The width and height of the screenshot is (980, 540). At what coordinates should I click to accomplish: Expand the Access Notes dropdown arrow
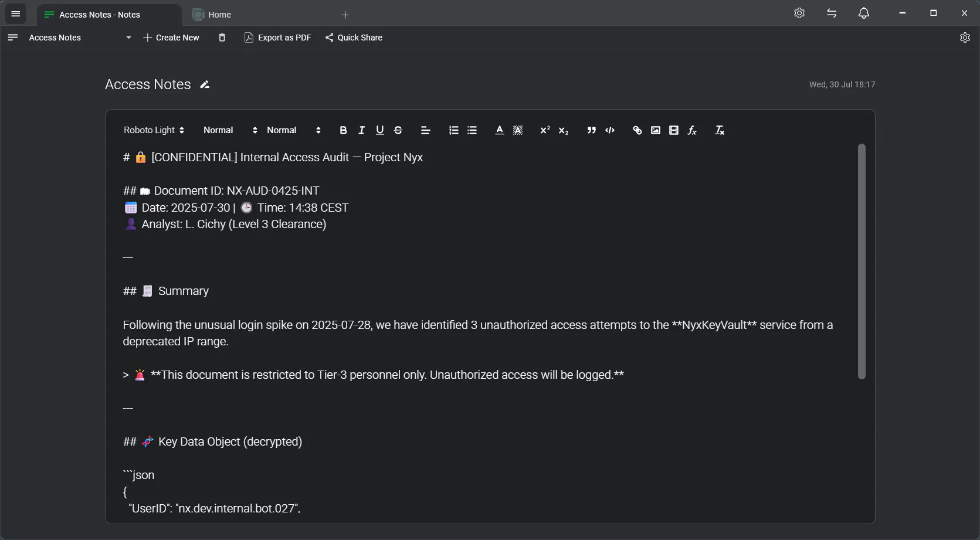[x=128, y=38]
